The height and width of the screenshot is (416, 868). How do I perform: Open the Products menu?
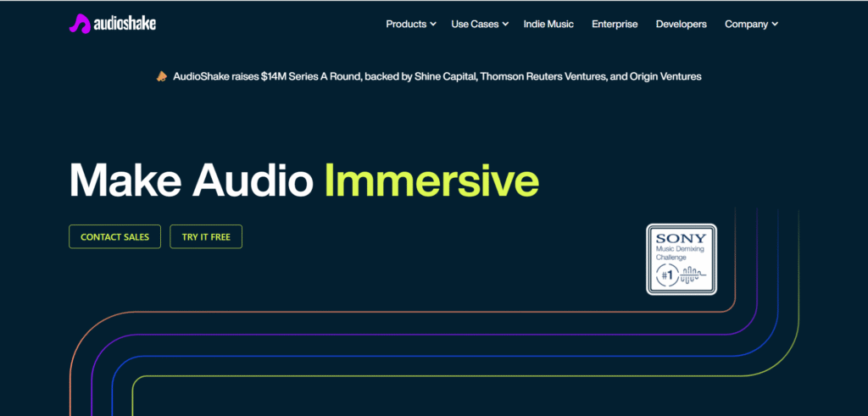click(x=405, y=24)
